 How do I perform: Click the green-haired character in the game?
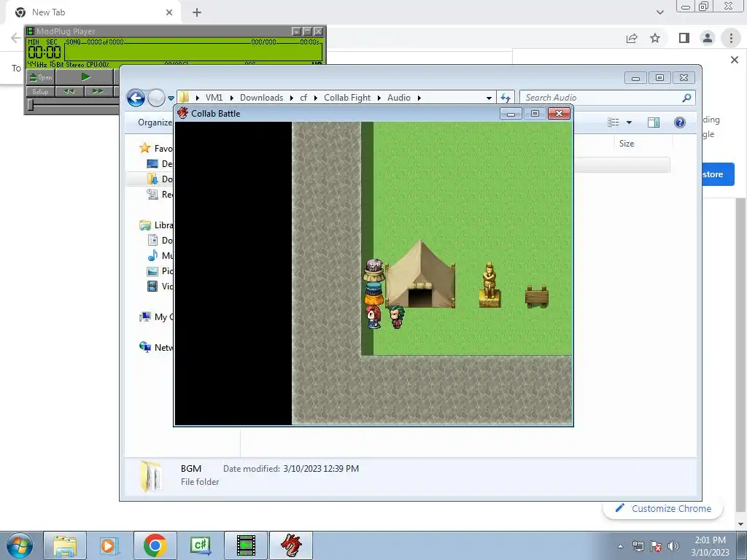point(396,317)
